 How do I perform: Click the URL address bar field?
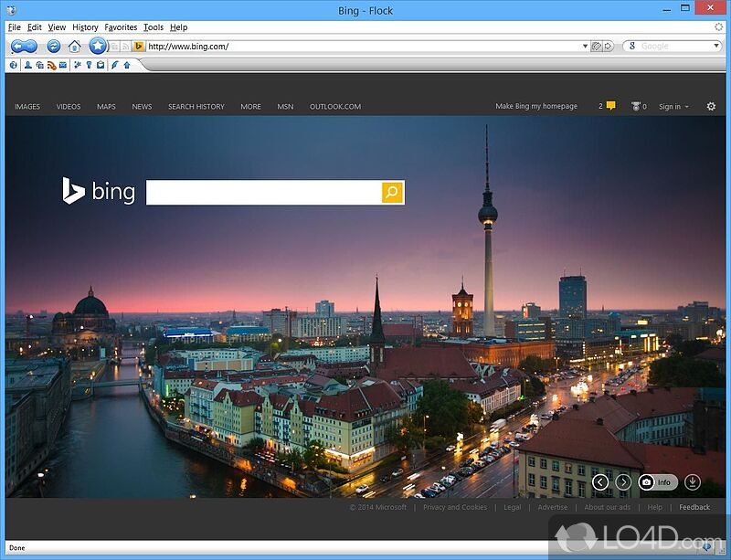coord(363,47)
